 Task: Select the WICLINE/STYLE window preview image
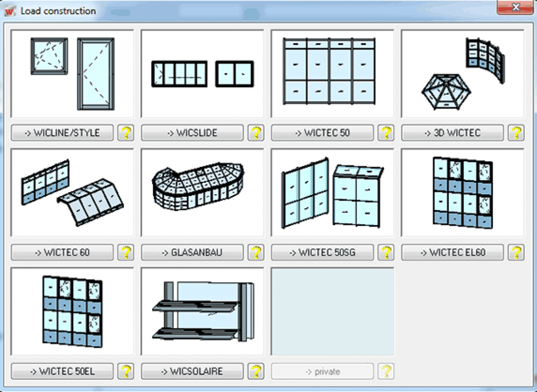(72, 73)
